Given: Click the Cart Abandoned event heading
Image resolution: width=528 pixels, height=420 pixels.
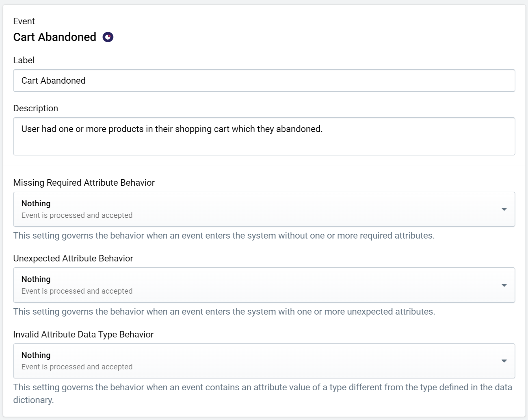Looking at the screenshot, I should coord(55,37).
